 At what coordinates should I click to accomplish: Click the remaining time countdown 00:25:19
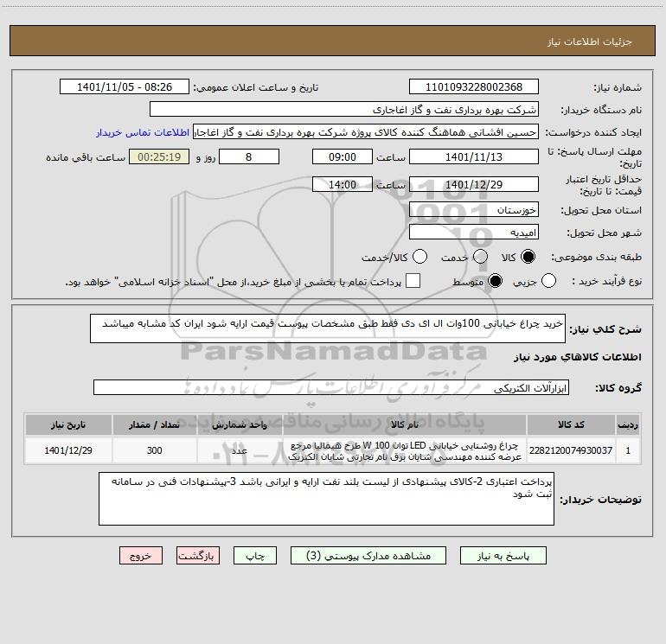click(159, 156)
